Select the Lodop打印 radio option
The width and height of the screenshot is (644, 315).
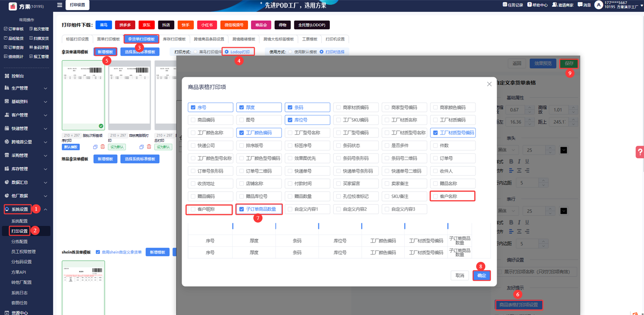point(227,52)
